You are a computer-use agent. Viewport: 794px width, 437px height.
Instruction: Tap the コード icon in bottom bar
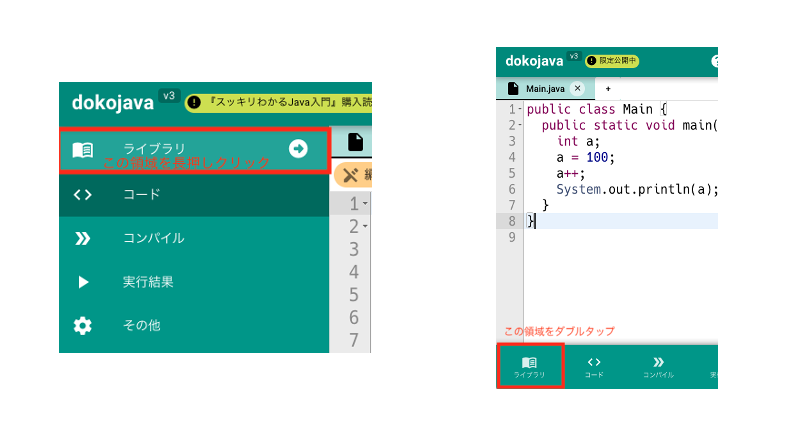click(594, 365)
